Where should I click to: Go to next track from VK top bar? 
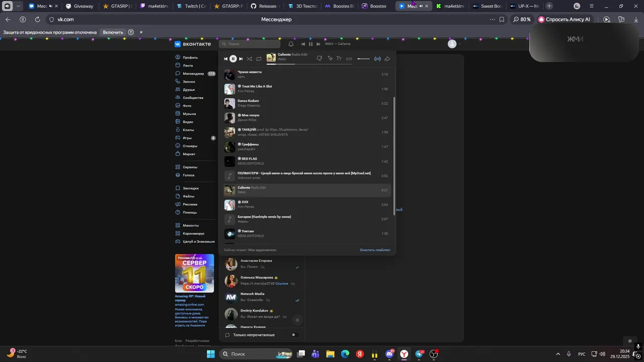(x=318, y=44)
